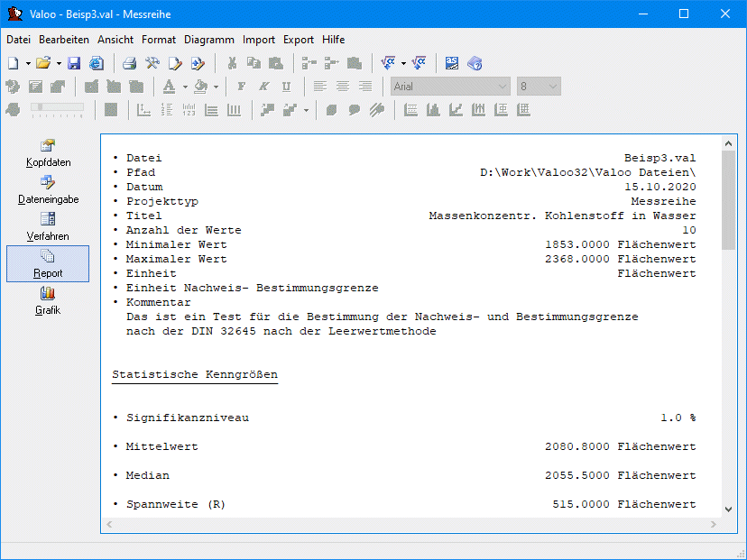Viewport: 747px width, 560px height.
Task: Toggle underline text formatting
Action: (286, 87)
